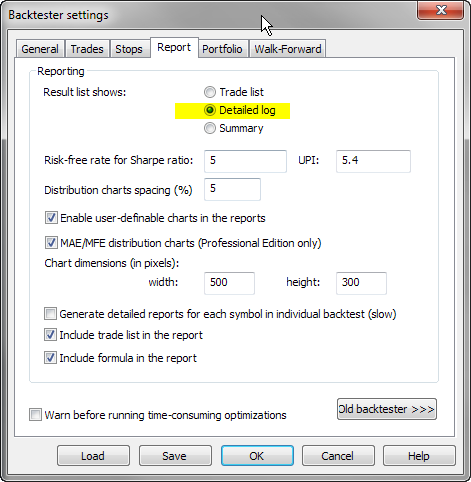Image resolution: width=471 pixels, height=482 pixels.
Task: Toggle Include trade list in report
Action: [x=50, y=335]
